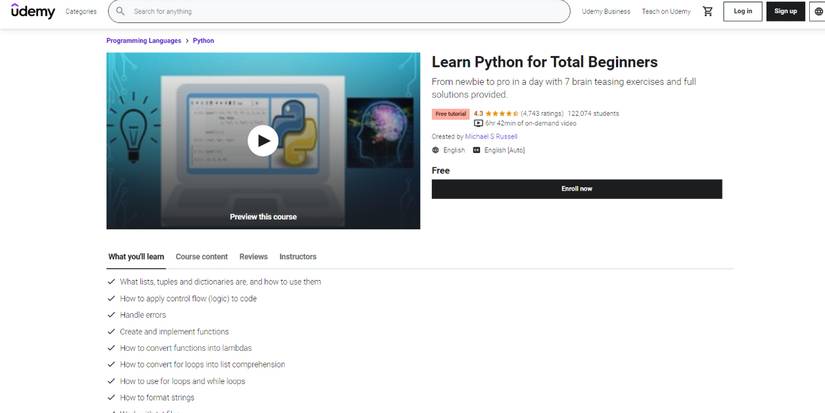The width and height of the screenshot is (825, 413).
Task: Click 'Create and implement functions' item
Action: [x=174, y=332]
